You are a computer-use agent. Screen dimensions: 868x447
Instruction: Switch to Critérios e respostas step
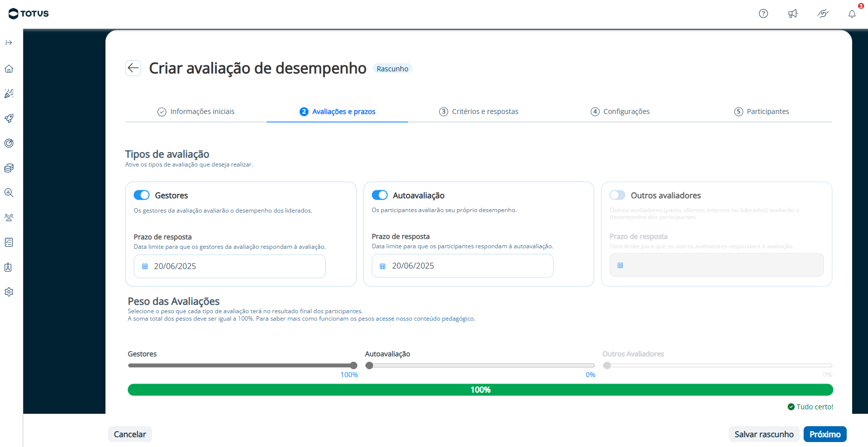click(479, 112)
